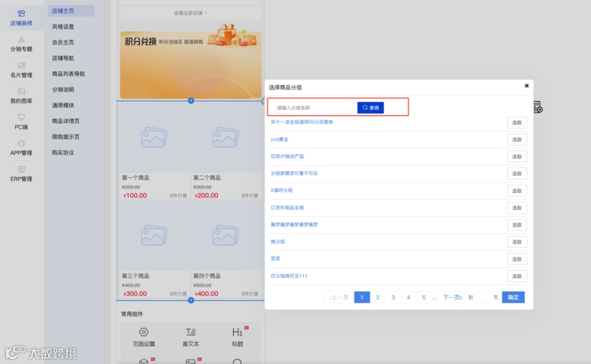Select 商品列表导航 menu item
Image resolution: width=591 pixels, height=364 pixels.
point(68,74)
